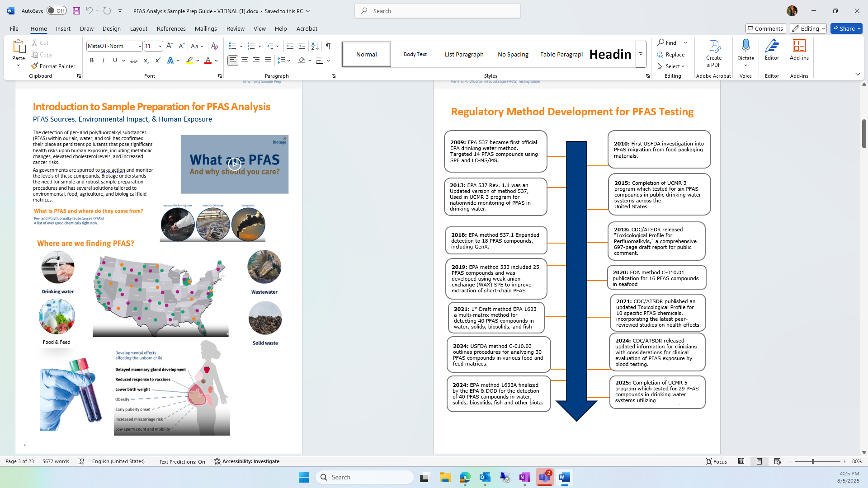
Task: Show paragraph marks with pilcrow icon
Action: tap(328, 46)
